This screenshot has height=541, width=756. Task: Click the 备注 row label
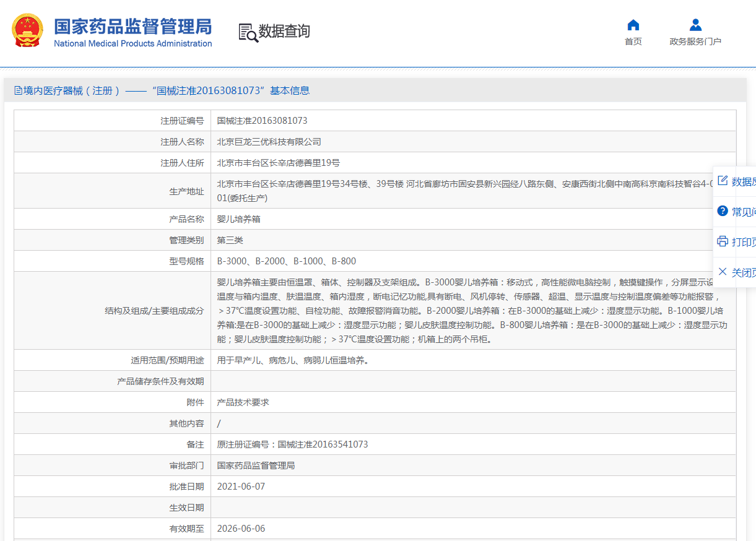point(195,444)
